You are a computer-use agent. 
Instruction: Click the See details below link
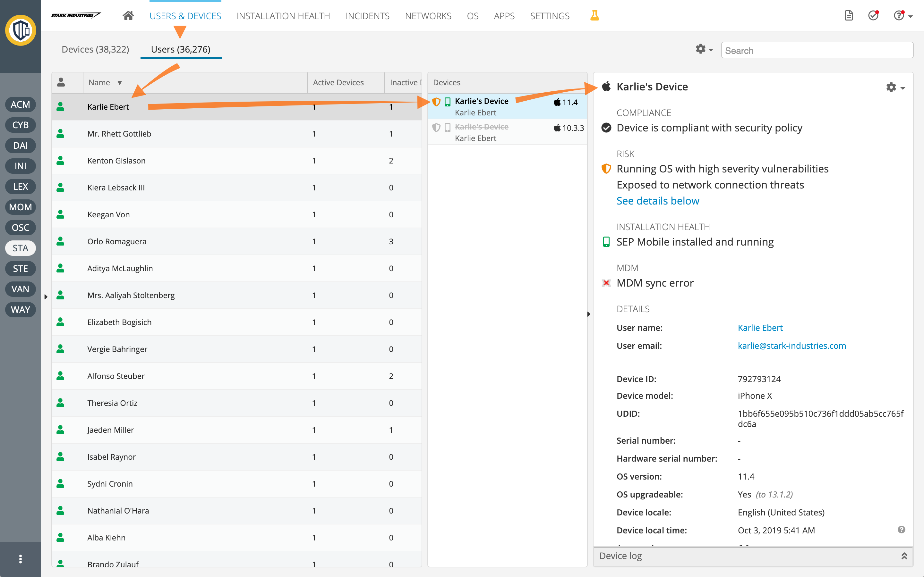(657, 200)
